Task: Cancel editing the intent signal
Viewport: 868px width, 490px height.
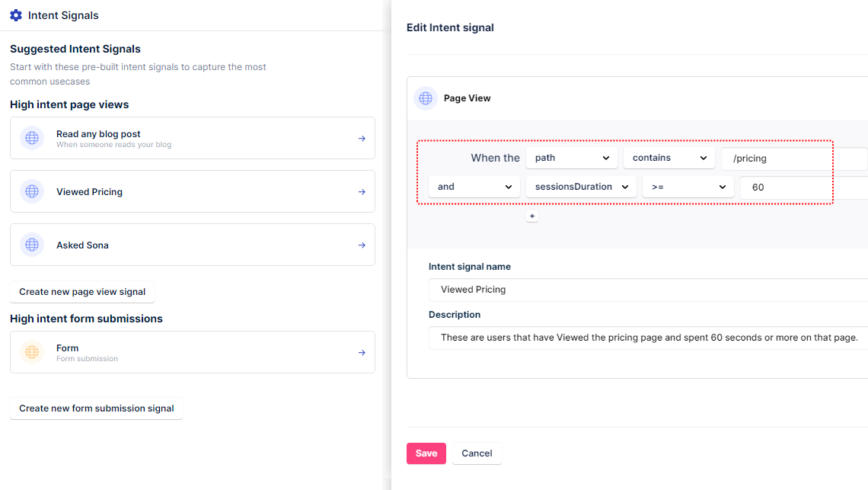Action: (477, 453)
